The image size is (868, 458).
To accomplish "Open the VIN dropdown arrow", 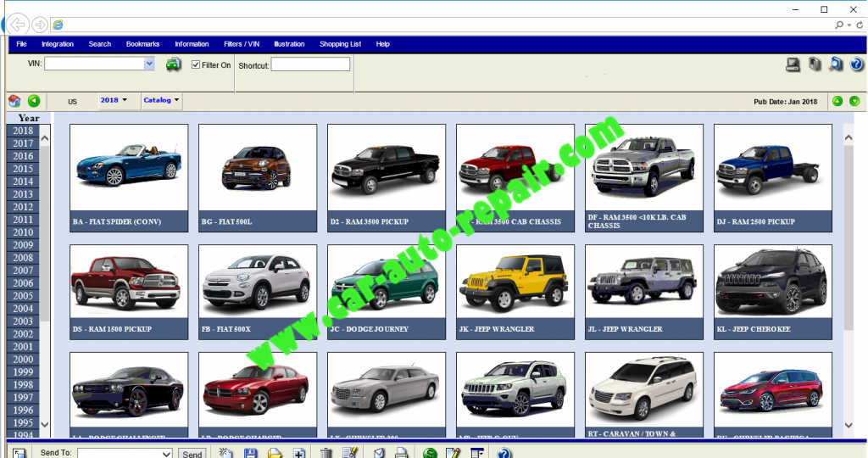I will (149, 64).
